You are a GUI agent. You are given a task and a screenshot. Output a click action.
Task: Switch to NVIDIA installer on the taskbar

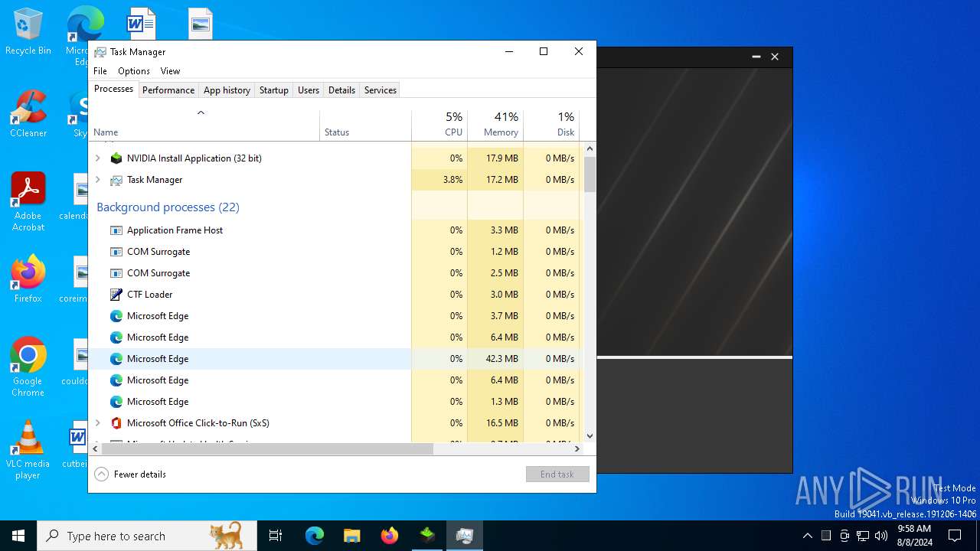tap(426, 536)
